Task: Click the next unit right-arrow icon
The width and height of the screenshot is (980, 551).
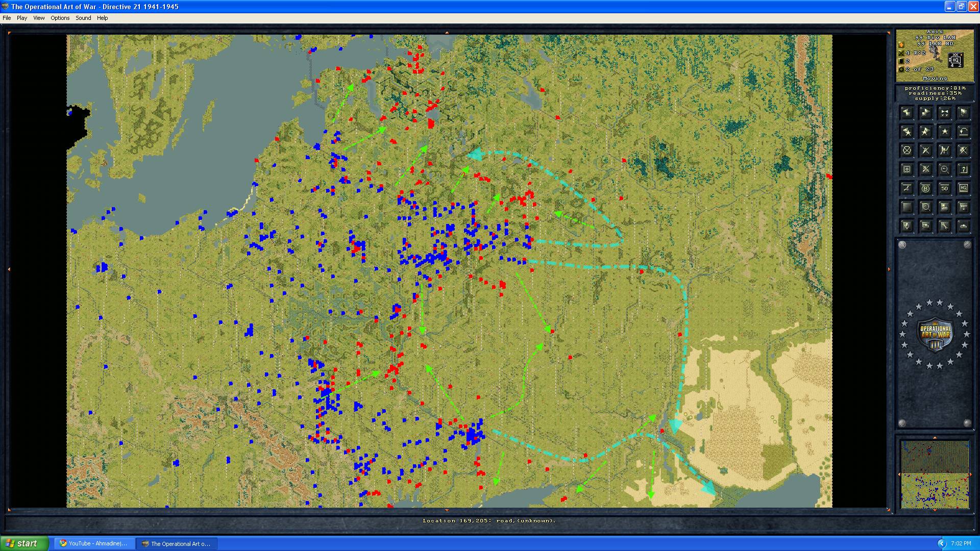Action: pos(925,113)
